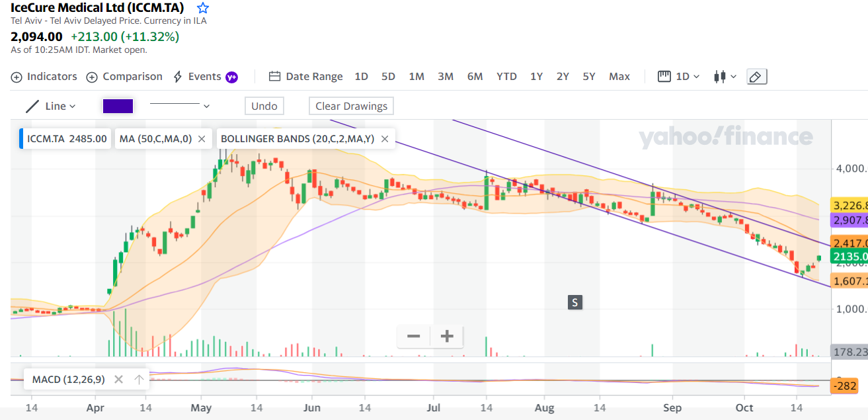Toggle the drawing pencil tool
The width and height of the screenshot is (868, 420).
[756, 77]
